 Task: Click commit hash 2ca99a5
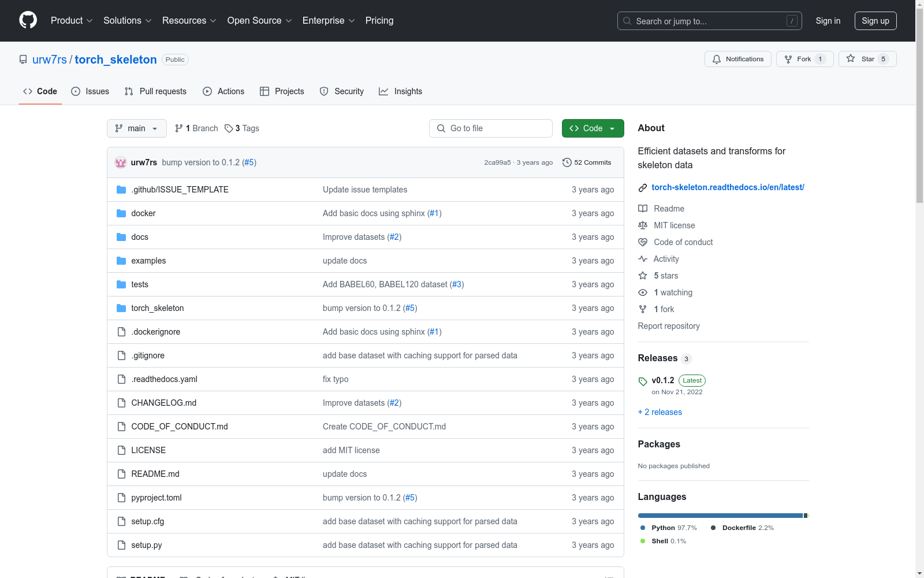pyautogui.click(x=498, y=162)
